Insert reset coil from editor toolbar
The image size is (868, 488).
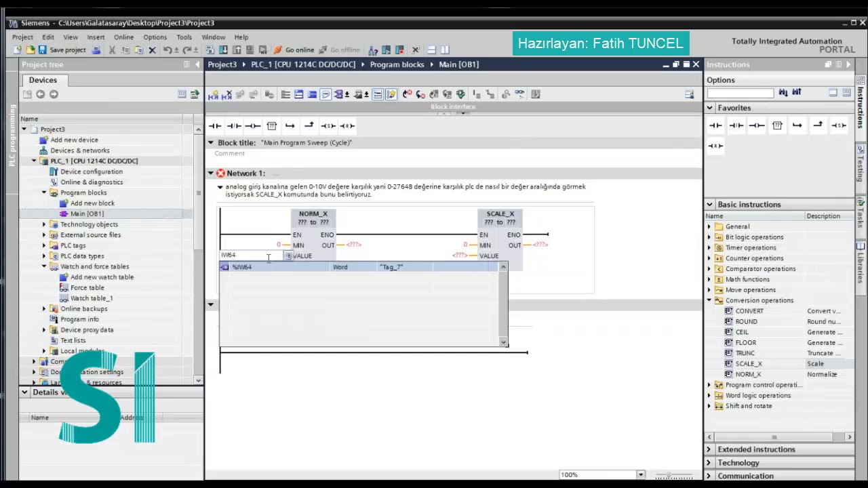tap(347, 125)
